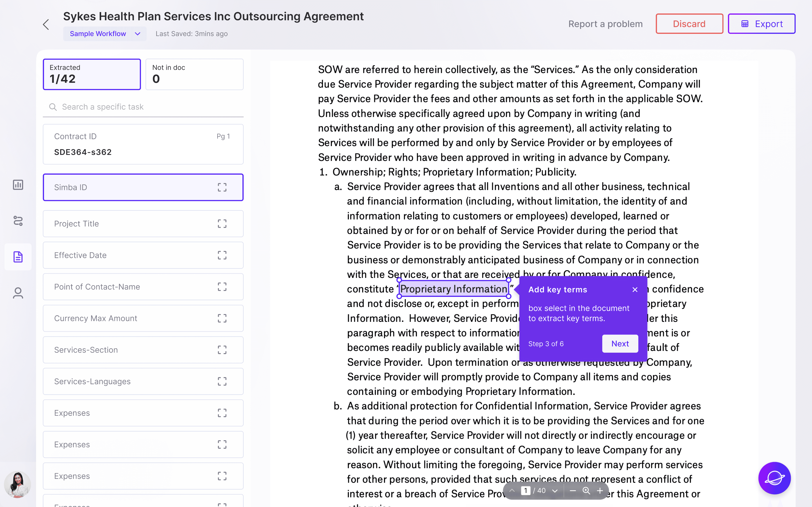This screenshot has width=812, height=507.
Task: Select the documents sidebar icon
Action: pyautogui.click(x=18, y=257)
